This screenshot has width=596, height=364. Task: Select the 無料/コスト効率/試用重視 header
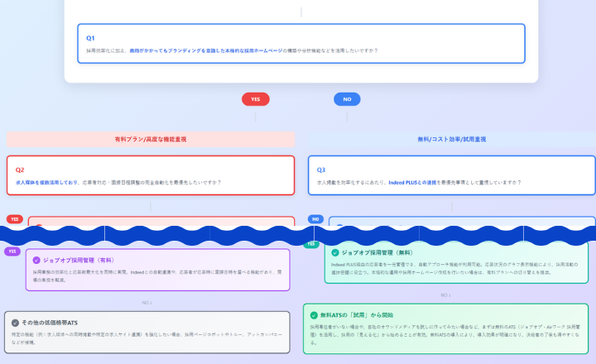pos(451,139)
